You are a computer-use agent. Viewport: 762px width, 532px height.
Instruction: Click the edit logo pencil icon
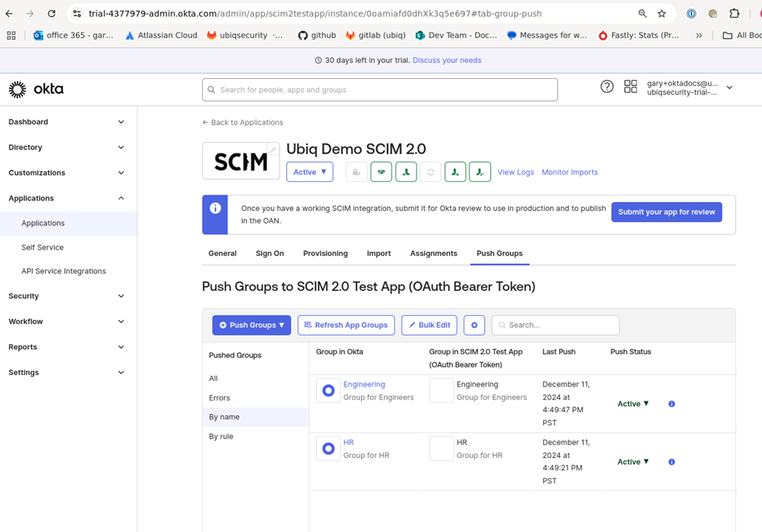click(274, 150)
